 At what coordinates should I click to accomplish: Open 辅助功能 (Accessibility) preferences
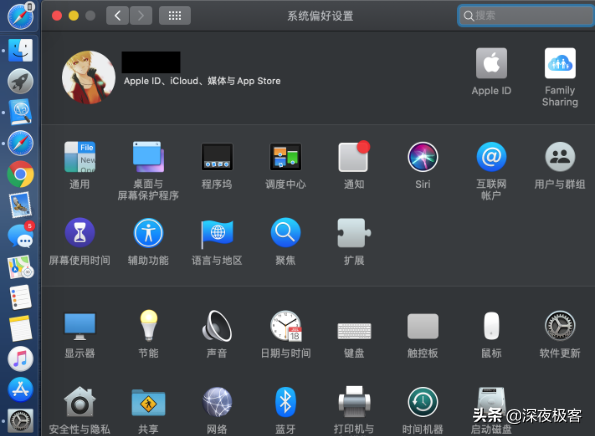coord(148,233)
